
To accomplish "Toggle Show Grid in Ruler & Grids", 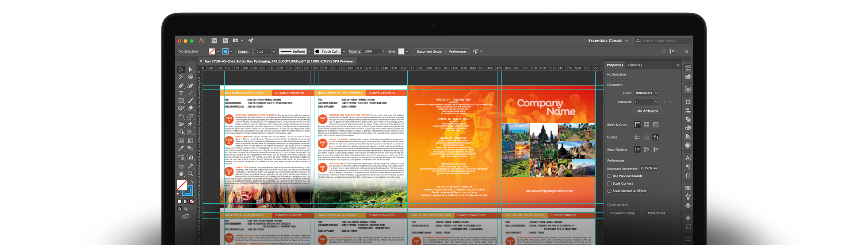I will (646, 124).
